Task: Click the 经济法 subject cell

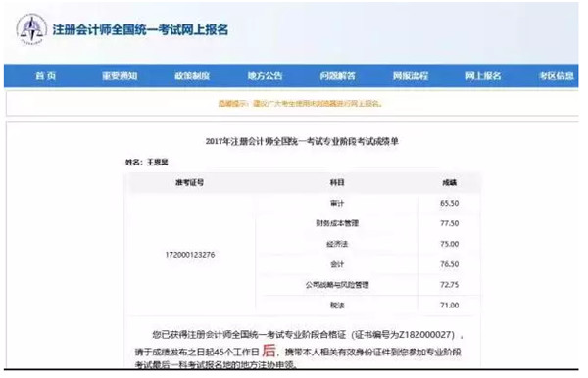Action: pos(337,244)
